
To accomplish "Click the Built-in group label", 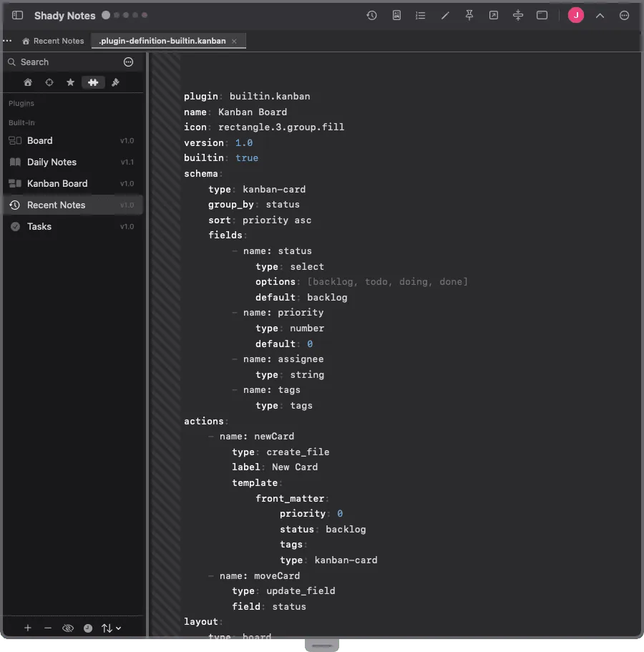I will pos(21,122).
